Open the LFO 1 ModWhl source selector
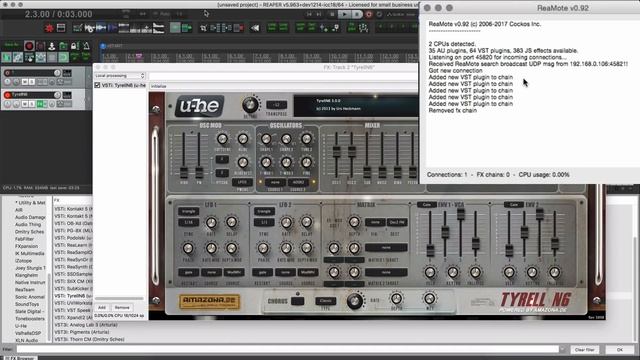This screenshot has width=640, height=360. pos(234,272)
